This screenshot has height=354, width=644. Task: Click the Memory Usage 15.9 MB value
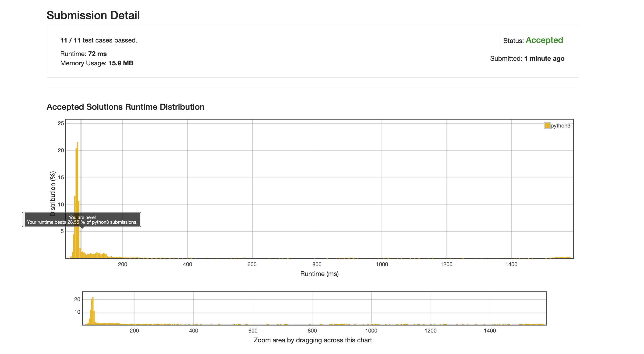[x=121, y=63]
